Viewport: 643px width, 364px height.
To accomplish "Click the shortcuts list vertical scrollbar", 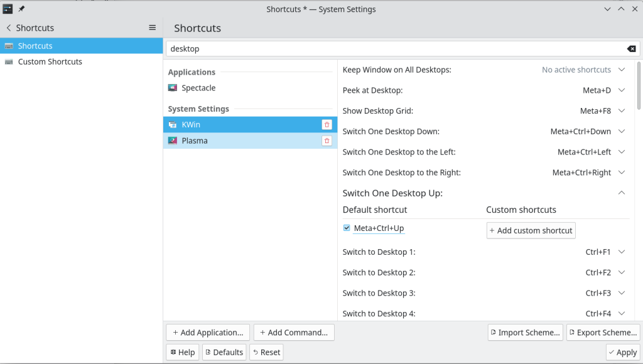I will point(639,85).
